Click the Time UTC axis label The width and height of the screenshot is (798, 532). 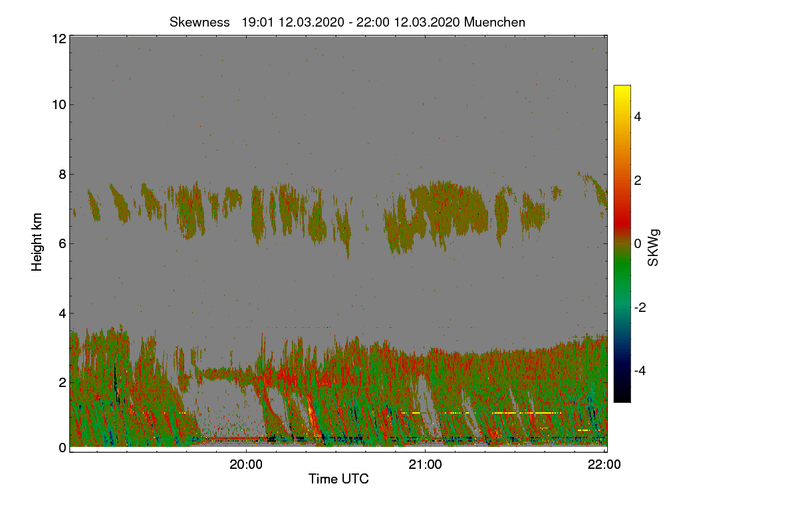tap(338, 479)
